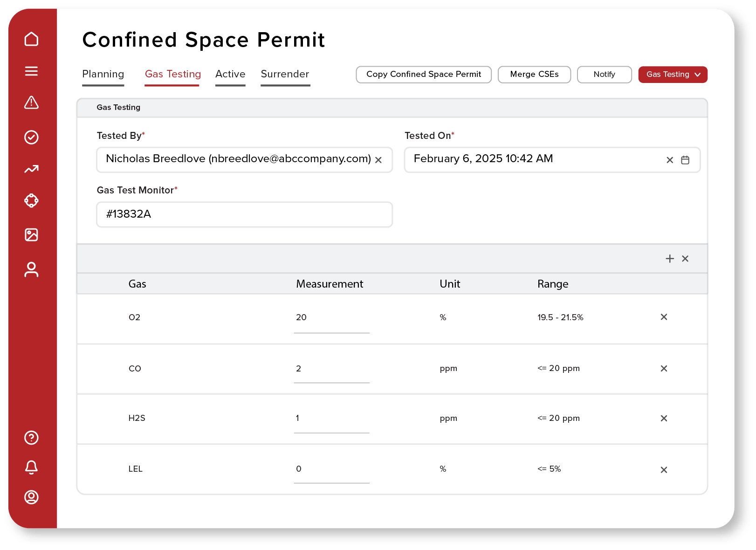Image resolution: width=756 pixels, height=550 pixels.
Task: Open the home icon in sidebar
Action: 31,39
